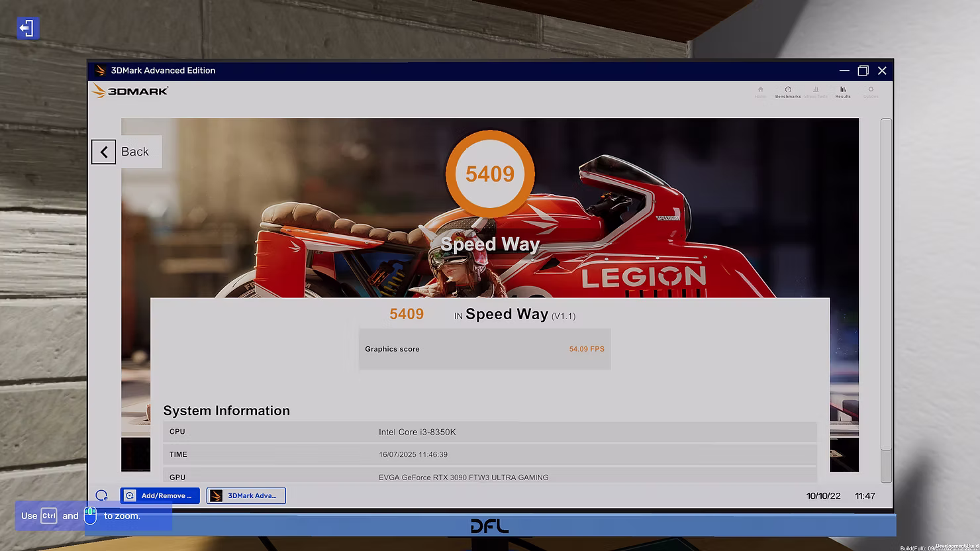Open the Benchmarks gauge icon
This screenshot has height=551, width=980.
click(788, 91)
